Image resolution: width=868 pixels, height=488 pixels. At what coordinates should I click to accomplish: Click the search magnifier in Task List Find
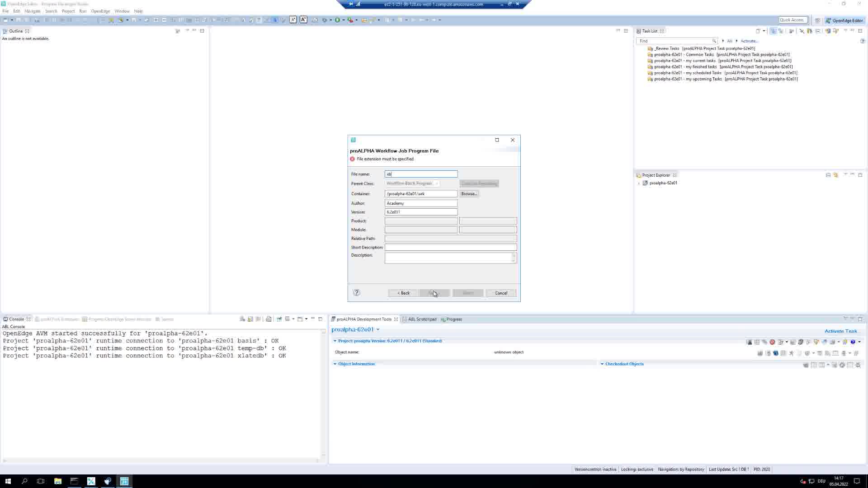coord(714,41)
